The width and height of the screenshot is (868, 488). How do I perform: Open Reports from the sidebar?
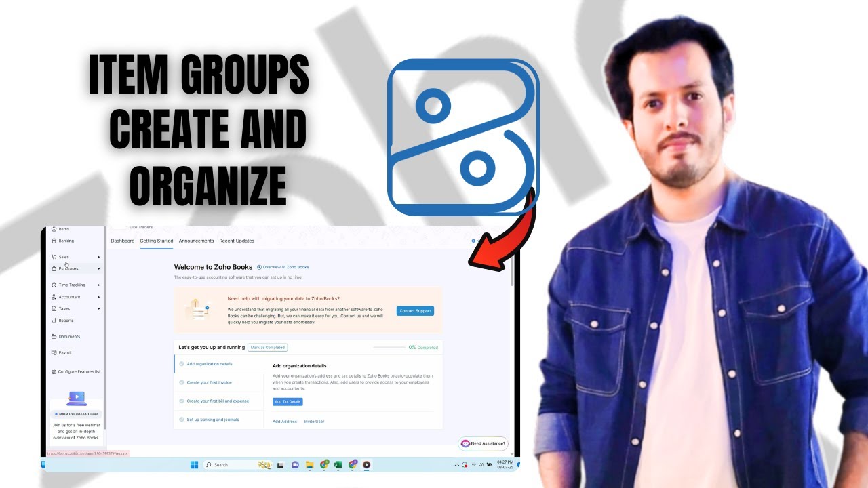point(62,321)
